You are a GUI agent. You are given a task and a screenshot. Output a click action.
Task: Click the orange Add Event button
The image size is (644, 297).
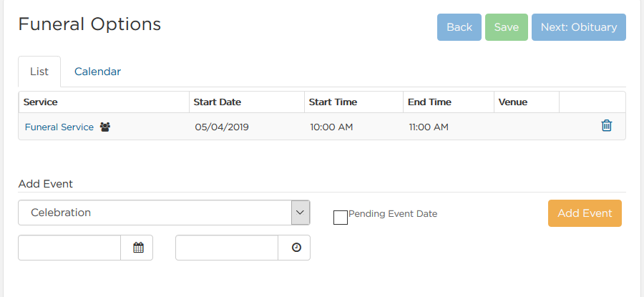click(x=585, y=213)
